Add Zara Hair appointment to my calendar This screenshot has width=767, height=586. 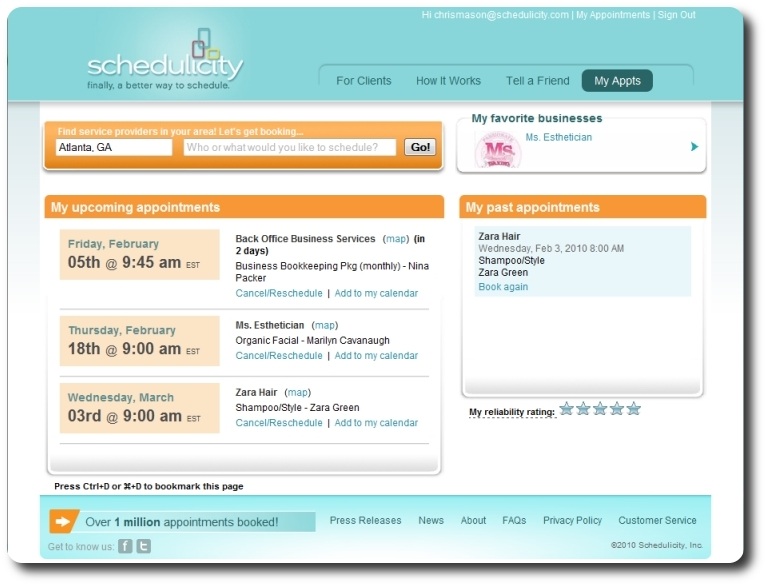pos(376,423)
